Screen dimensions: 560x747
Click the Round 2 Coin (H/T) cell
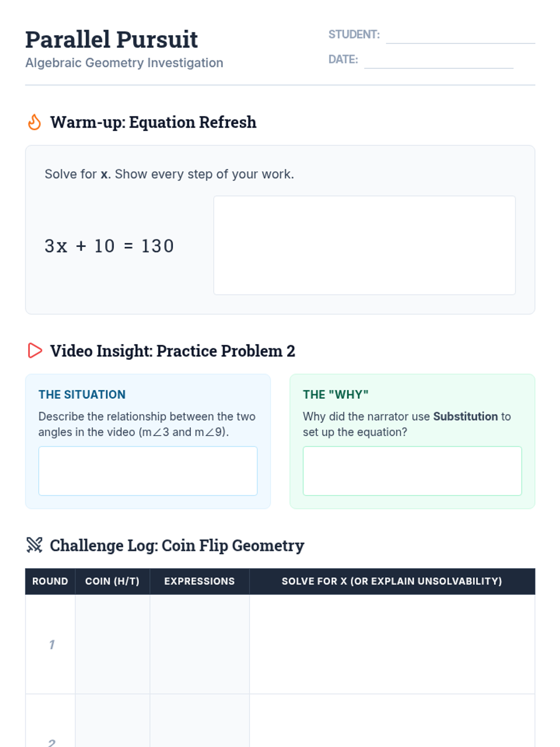point(112,721)
